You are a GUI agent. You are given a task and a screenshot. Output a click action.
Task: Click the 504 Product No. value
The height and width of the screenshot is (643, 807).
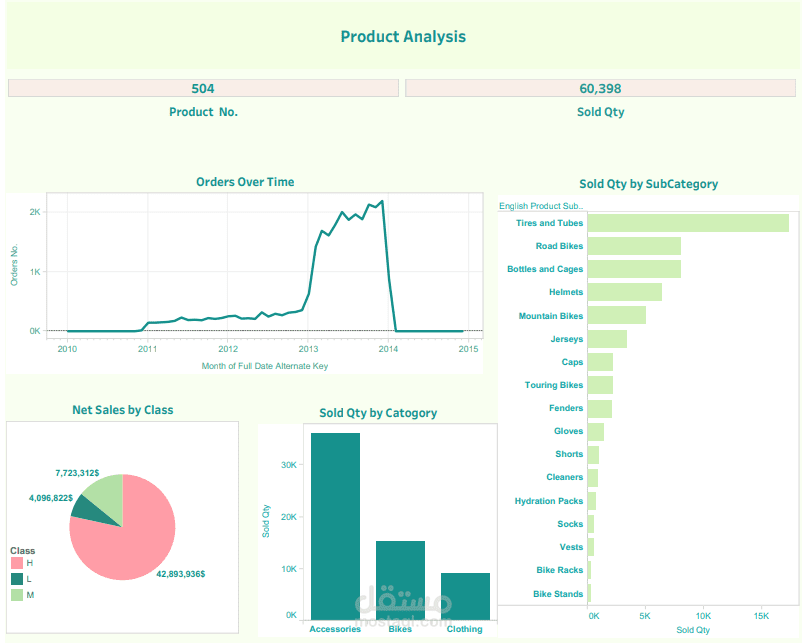pyautogui.click(x=203, y=89)
